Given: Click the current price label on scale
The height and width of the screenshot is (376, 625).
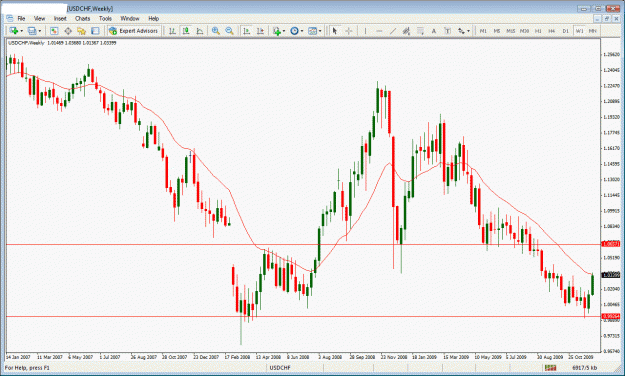Looking at the screenshot, I should coord(611,275).
